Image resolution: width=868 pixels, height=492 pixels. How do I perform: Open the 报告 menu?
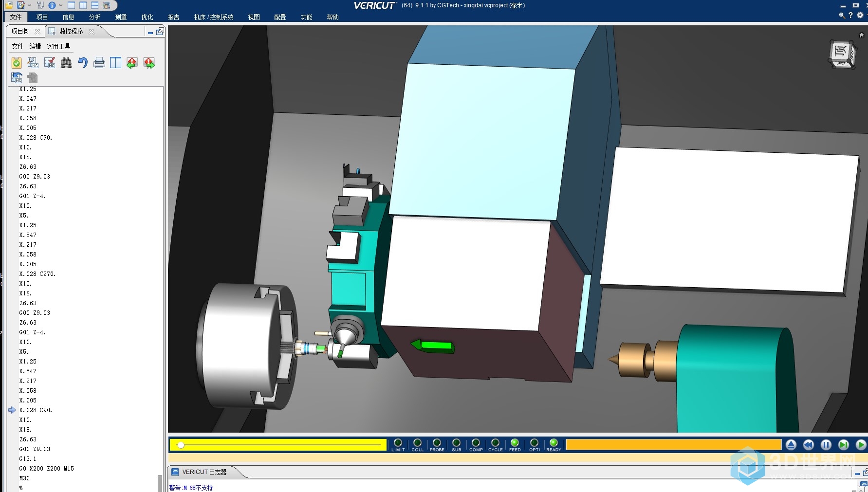pos(173,17)
